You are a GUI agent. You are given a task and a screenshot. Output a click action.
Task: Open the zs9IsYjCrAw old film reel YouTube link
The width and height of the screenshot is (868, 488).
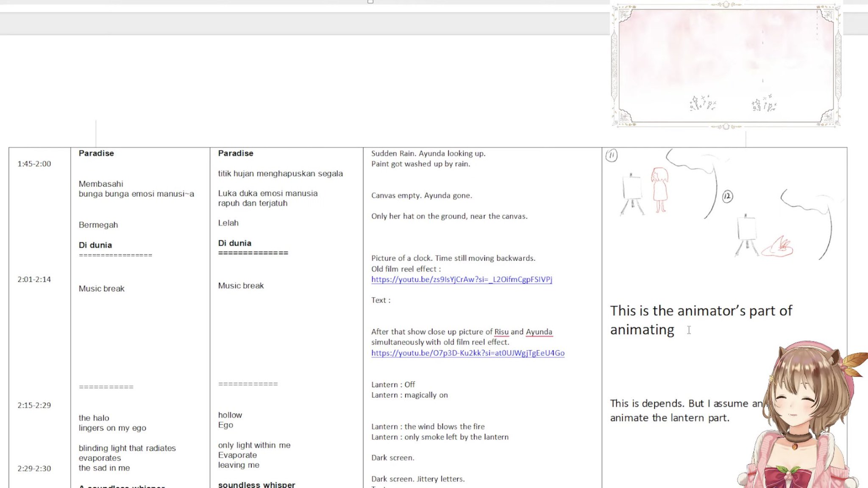click(x=462, y=280)
